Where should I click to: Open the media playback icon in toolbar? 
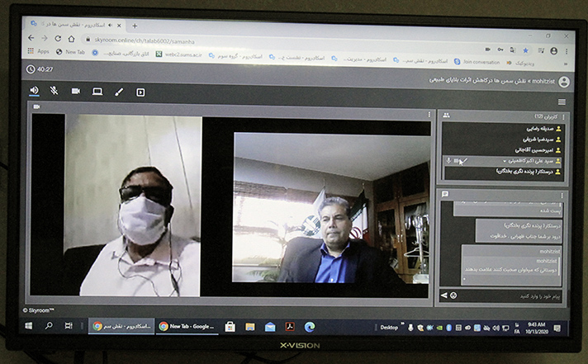(140, 92)
